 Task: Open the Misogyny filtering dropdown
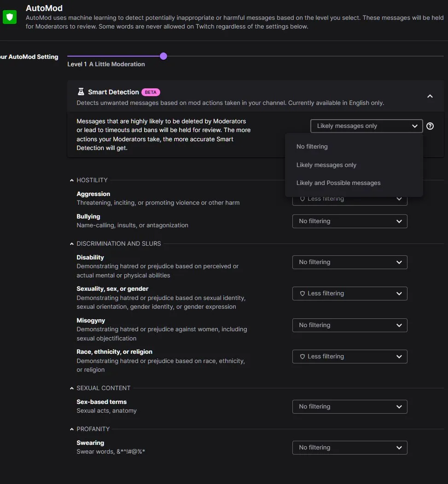pyautogui.click(x=350, y=325)
